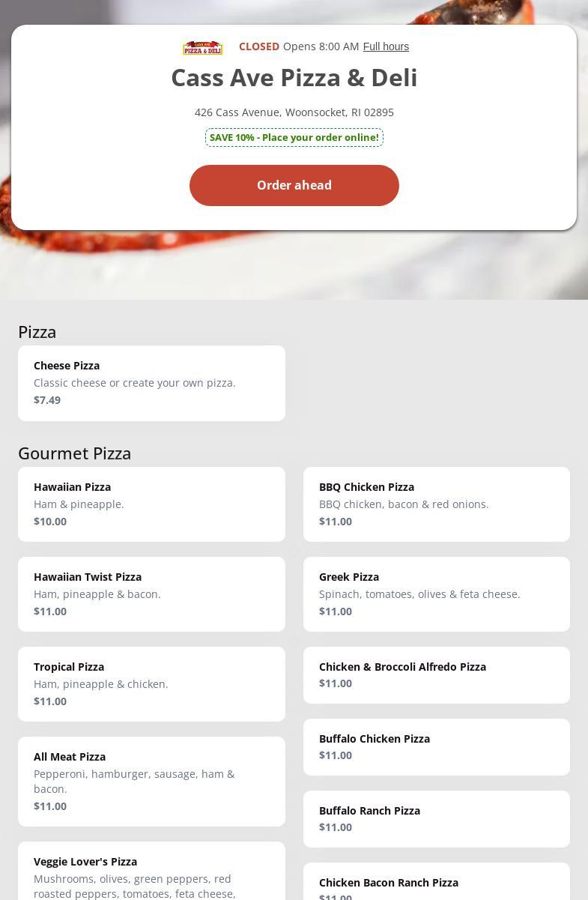Click the SAVE 10% online order badge
The height and width of the screenshot is (900, 588).
pos(294,137)
